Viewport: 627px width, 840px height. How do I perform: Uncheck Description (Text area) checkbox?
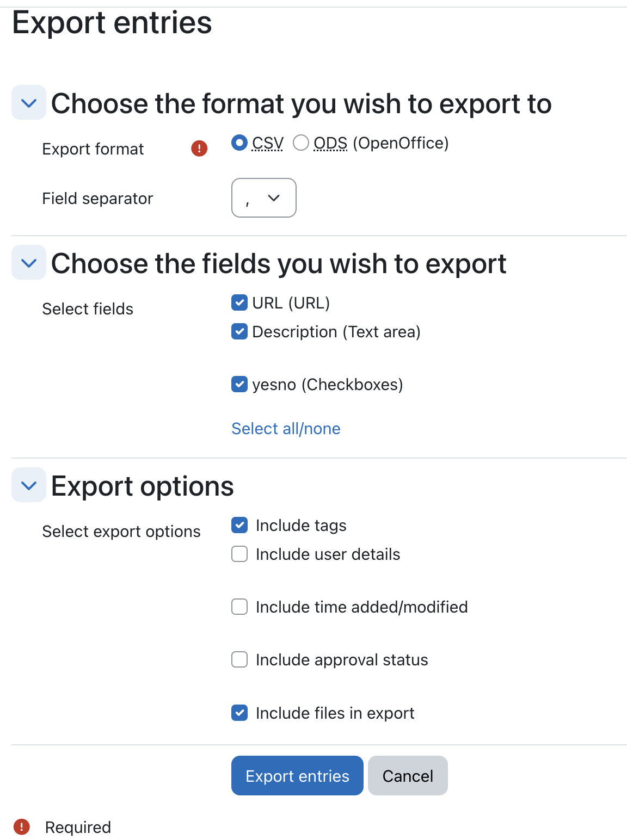pos(239,331)
